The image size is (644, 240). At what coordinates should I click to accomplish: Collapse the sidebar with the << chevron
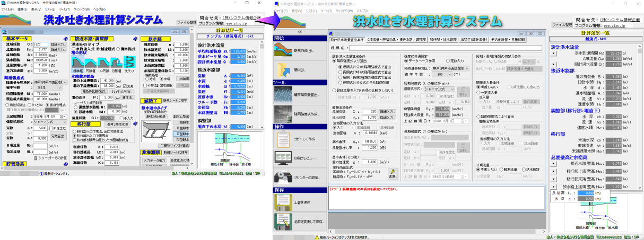(x=299, y=32)
